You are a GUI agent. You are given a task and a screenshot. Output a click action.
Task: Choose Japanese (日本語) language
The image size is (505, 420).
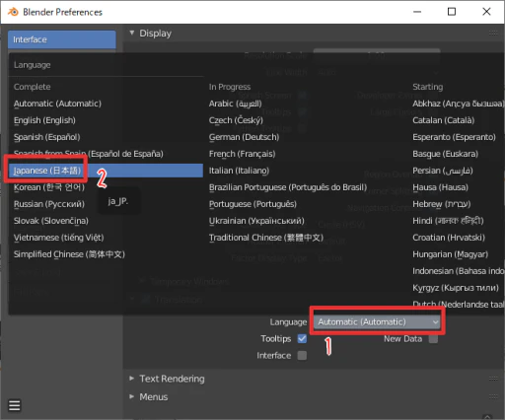coord(106,171)
